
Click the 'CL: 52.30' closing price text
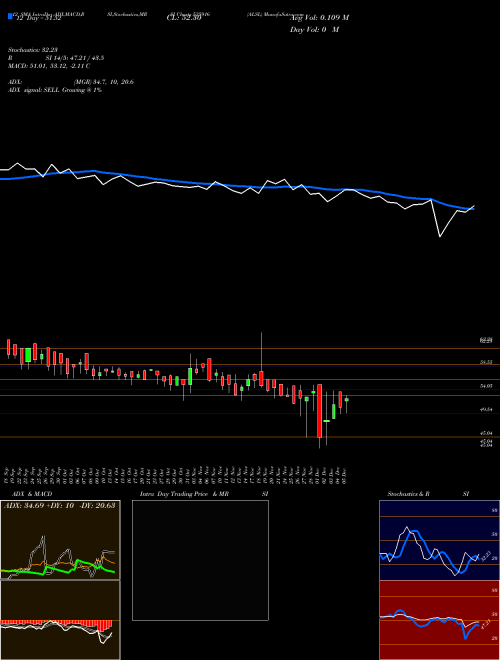(185, 18)
